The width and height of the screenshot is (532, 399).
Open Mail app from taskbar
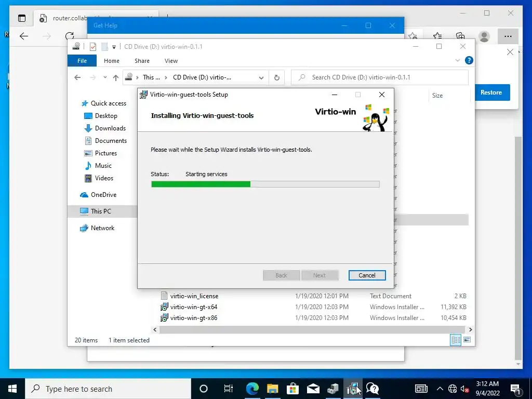click(x=313, y=389)
